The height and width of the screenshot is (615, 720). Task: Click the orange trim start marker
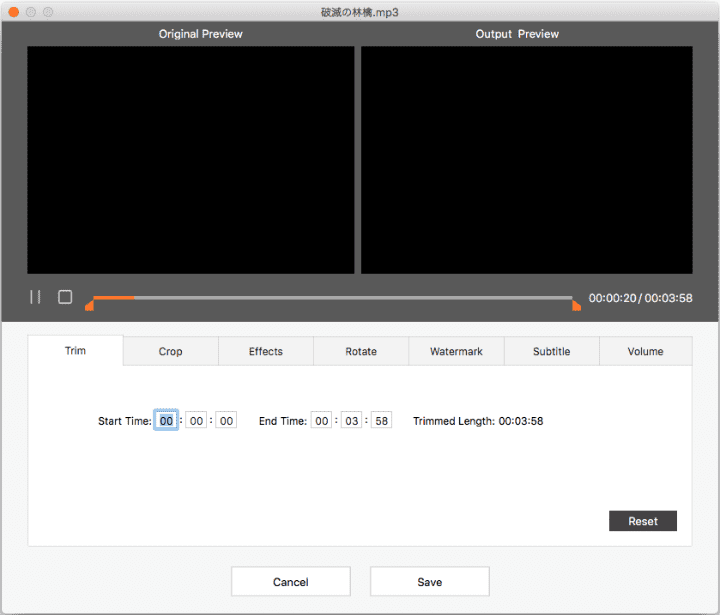(x=90, y=305)
